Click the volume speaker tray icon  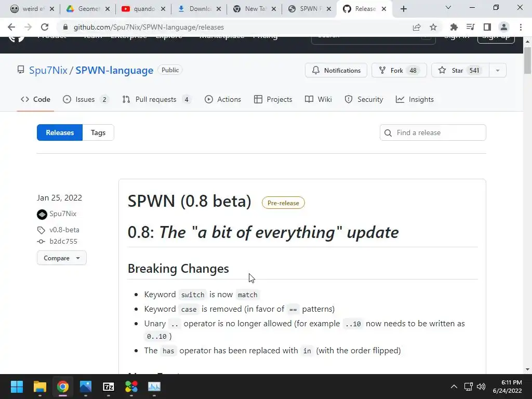point(481,387)
